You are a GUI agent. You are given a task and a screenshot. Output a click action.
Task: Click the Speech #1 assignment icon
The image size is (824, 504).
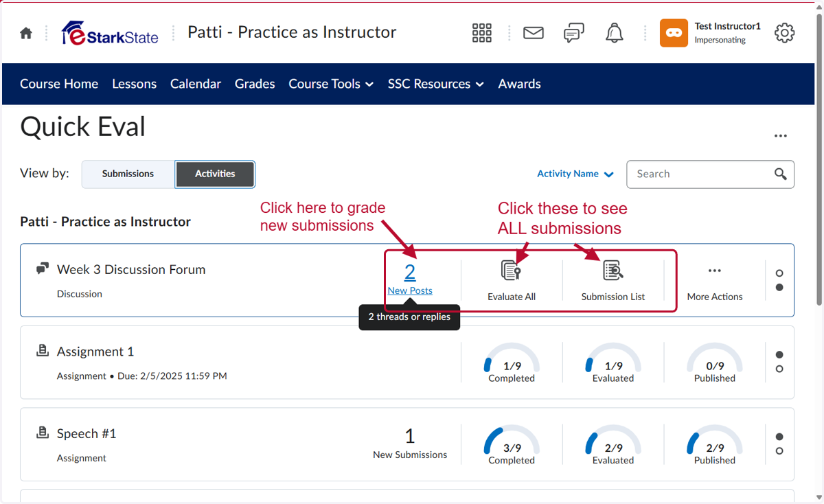click(x=43, y=433)
